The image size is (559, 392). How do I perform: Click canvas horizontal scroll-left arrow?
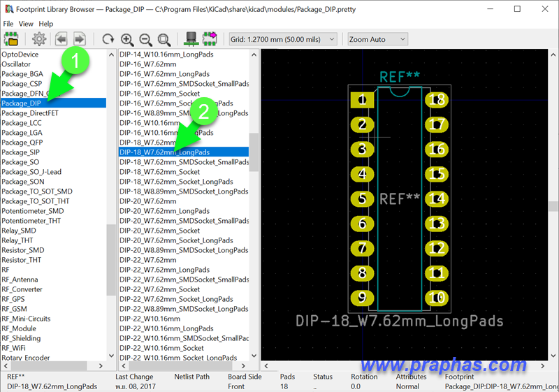[266, 365]
